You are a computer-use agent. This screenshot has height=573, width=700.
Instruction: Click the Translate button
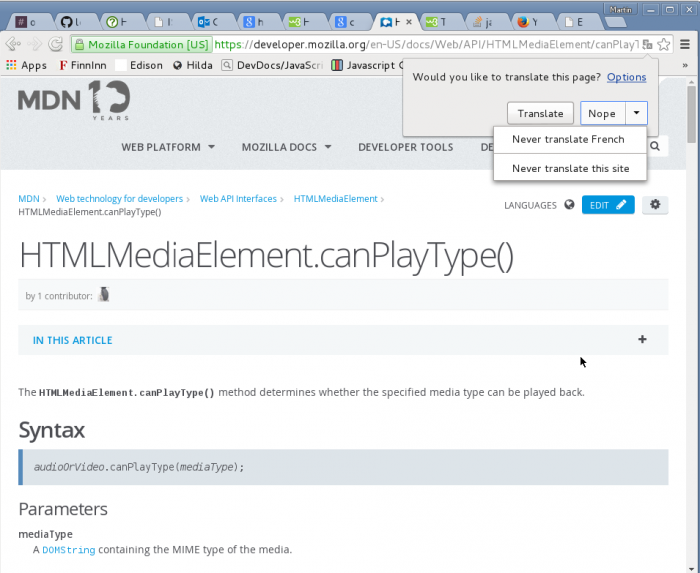541,113
